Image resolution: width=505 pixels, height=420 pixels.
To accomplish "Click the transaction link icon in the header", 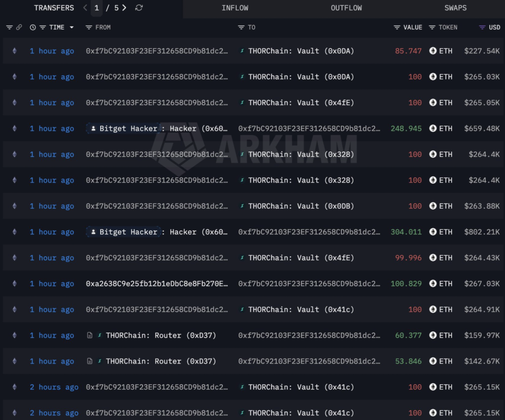I will pos(19,27).
